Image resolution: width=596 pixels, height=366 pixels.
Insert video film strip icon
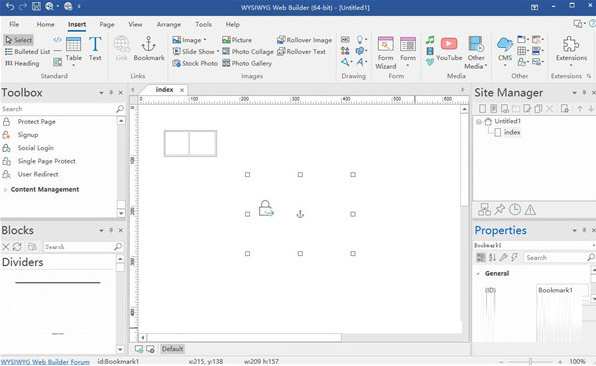(430, 51)
